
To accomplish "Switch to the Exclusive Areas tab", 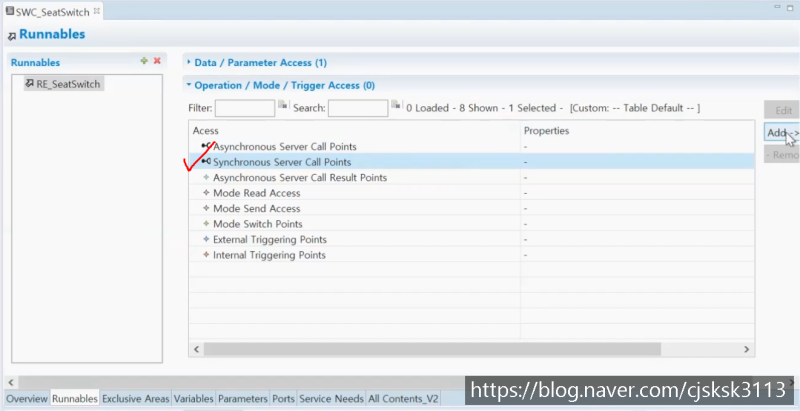I will click(136, 398).
